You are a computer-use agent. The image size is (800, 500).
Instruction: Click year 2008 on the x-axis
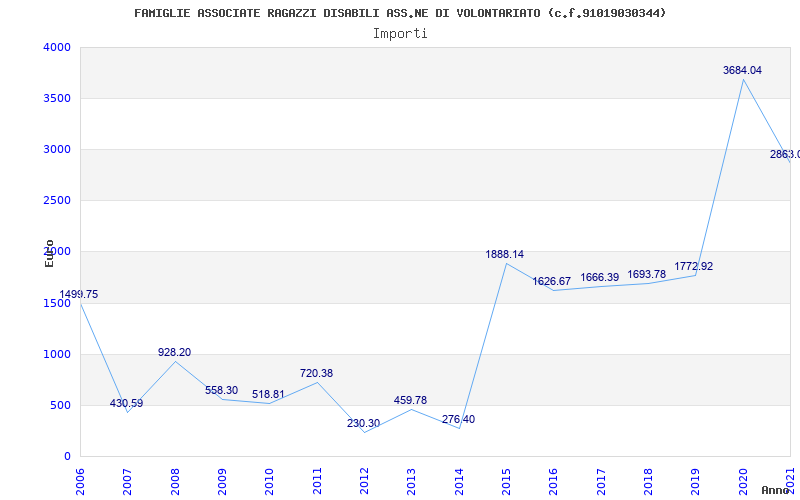(175, 479)
